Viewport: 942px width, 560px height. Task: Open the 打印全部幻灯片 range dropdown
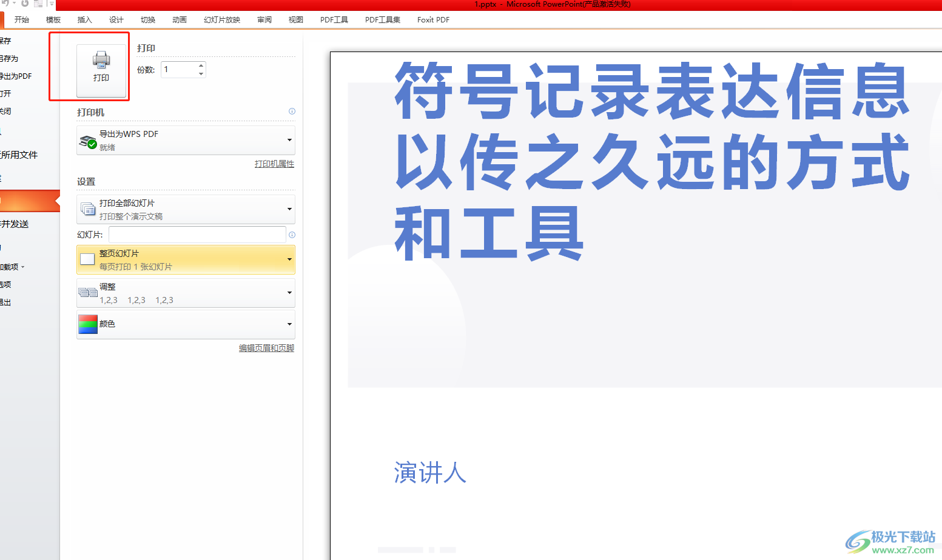pyautogui.click(x=186, y=209)
